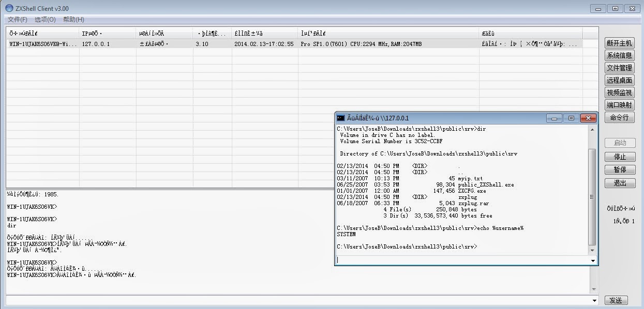Click the column header above the CPU info

(x=388, y=34)
